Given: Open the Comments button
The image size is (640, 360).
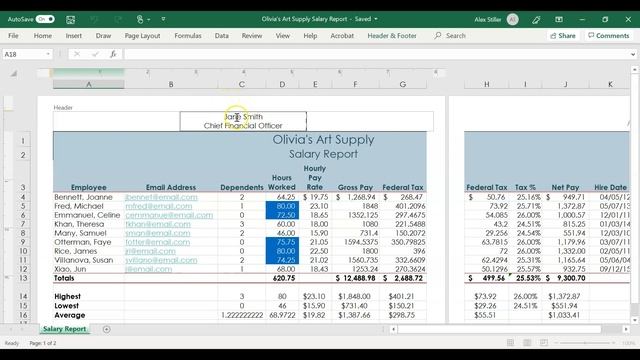Looking at the screenshot, I should coord(609,36).
